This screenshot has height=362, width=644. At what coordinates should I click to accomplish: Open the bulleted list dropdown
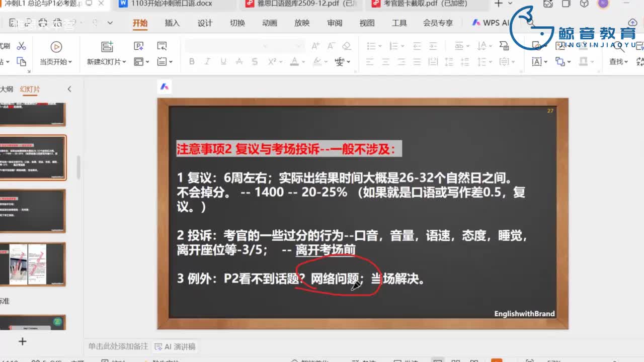tap(380, 46)
